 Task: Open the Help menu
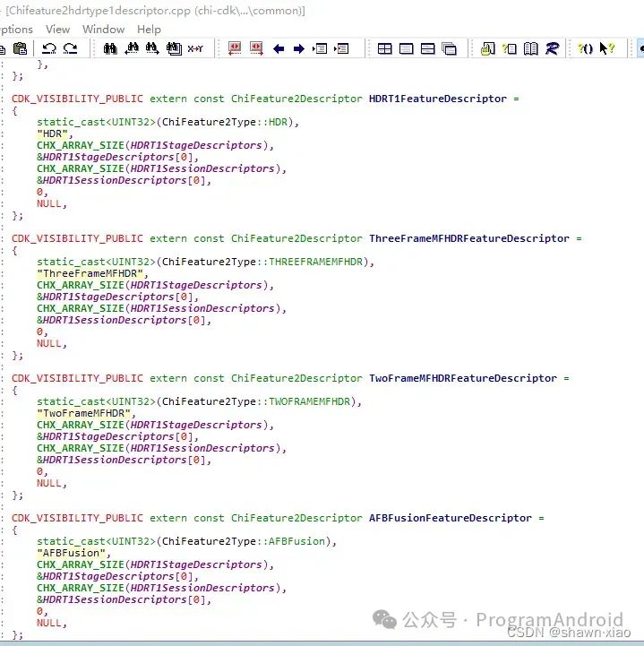pos(149,30)
